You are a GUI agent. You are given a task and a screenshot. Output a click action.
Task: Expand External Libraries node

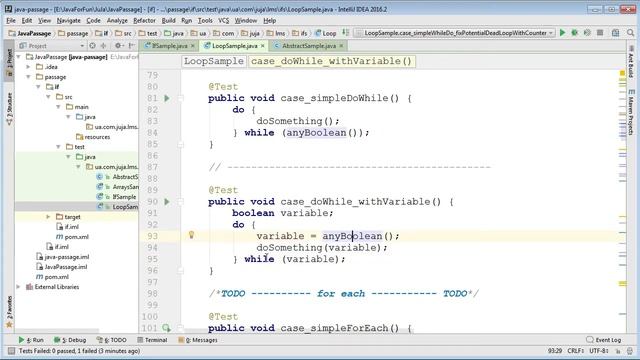click(x=18, y=287)
